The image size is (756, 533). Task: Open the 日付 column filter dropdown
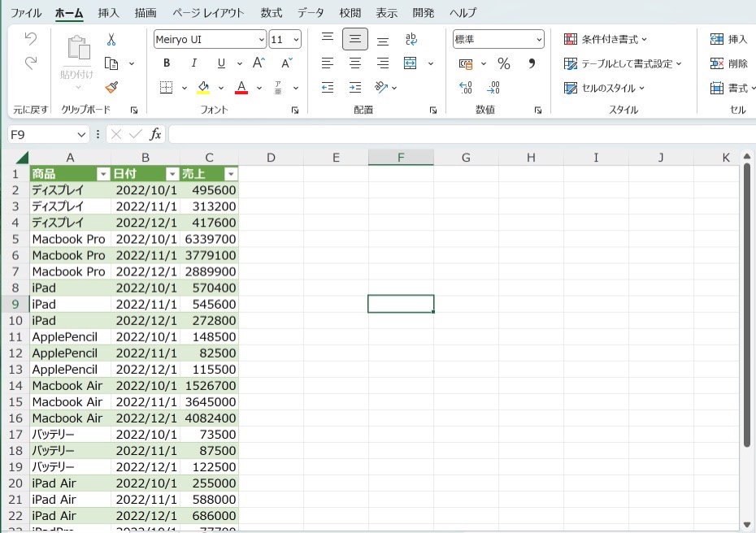(x=172, y=174)
